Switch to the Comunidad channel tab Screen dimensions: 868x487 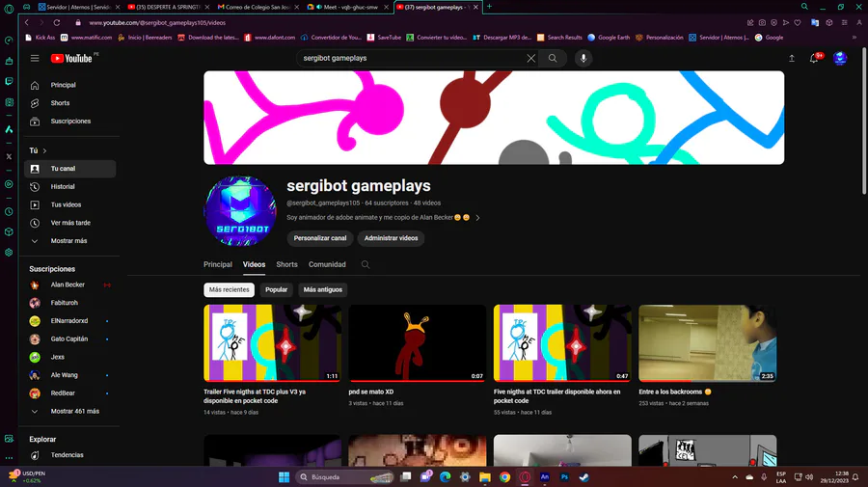(327, 264)
